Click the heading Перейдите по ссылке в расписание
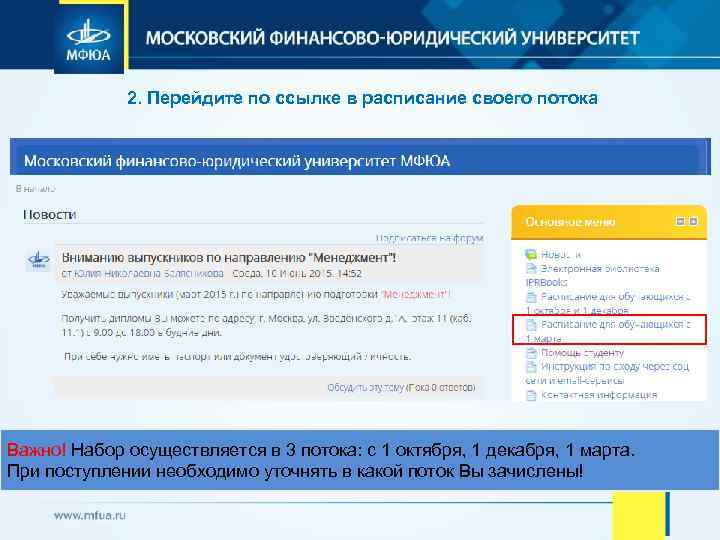This screenshot has width=720, height=540. point(363,98)
